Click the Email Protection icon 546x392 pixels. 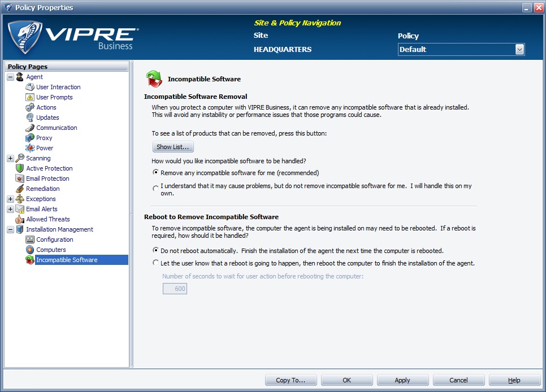pos(20,178)
